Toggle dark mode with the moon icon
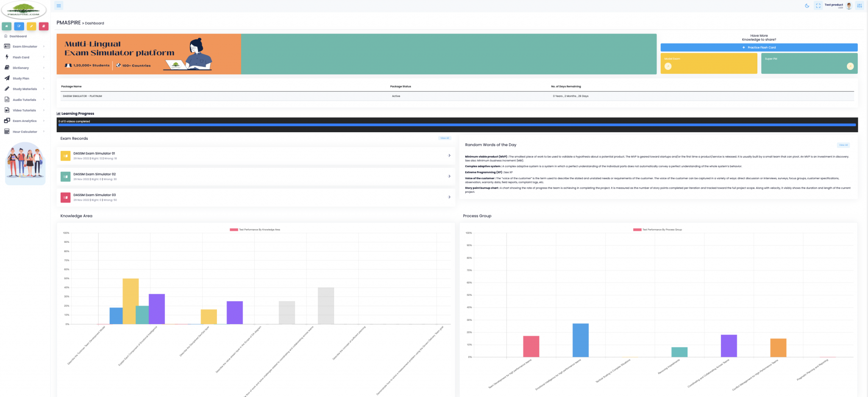Image resolution: width=868 pixels, height=397 pixels. pos(807,6)
